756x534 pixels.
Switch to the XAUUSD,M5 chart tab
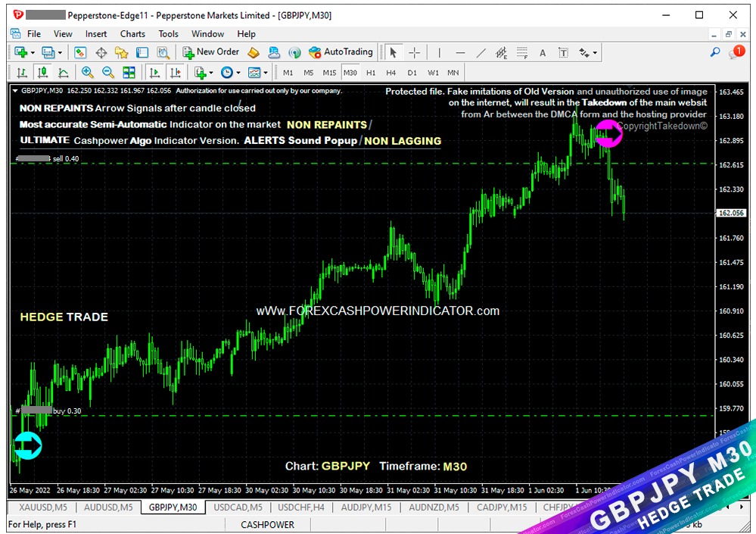pyautogui.click(x=43, y=507)
